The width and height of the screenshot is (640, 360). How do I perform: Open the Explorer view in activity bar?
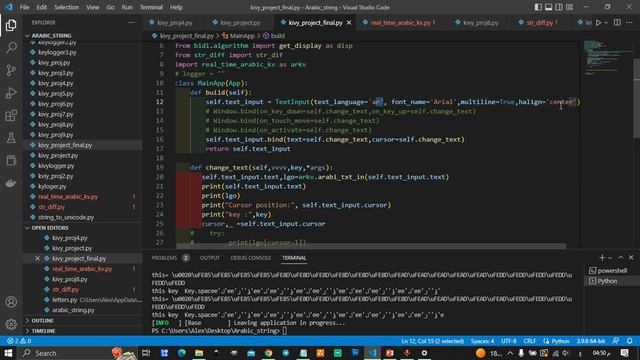point(11,25)
